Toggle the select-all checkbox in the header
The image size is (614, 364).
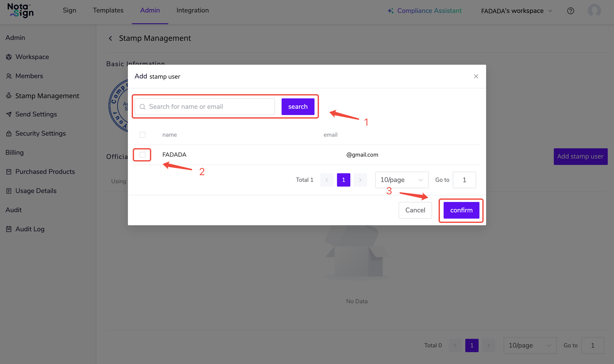click(142, 135)
